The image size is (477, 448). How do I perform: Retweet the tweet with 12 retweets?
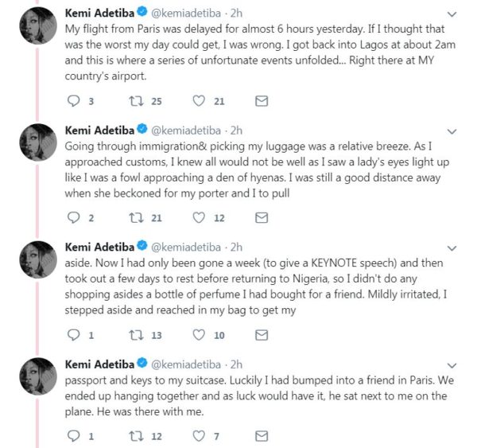tap(136, 436)
